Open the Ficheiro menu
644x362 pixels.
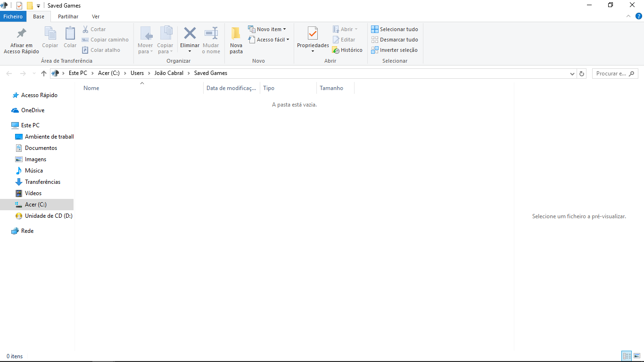point(13,16)
